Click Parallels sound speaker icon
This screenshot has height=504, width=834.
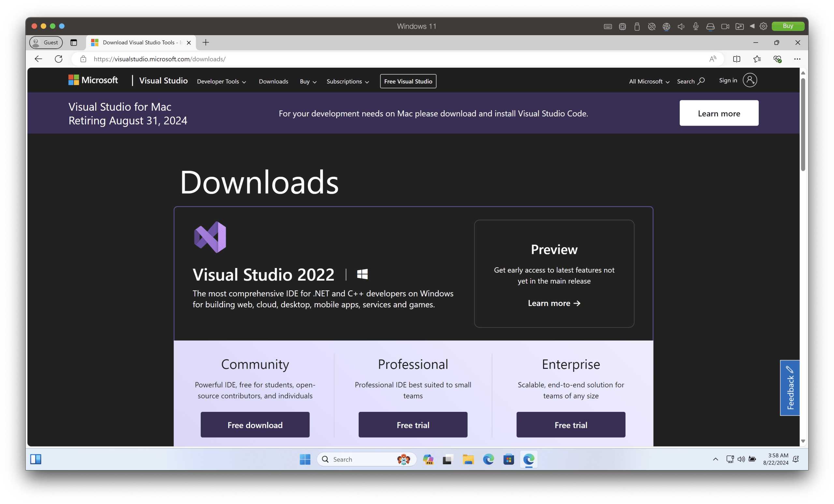pos(681,26)
